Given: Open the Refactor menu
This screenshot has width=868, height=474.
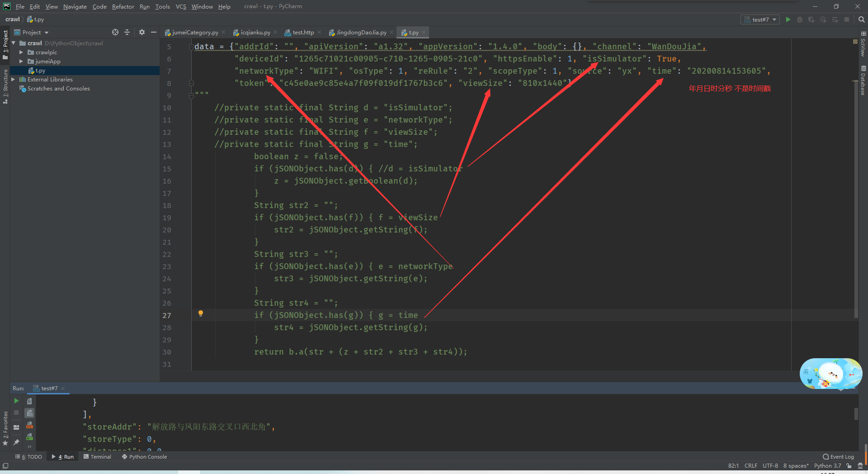Looking at the screenshot, I should click(x=123, y=6).
